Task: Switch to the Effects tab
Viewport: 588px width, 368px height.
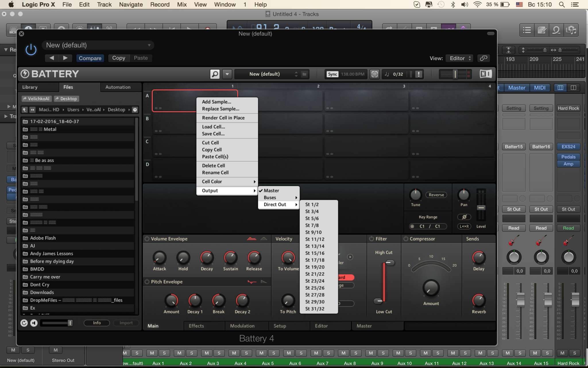Action: tap(196, 326)
